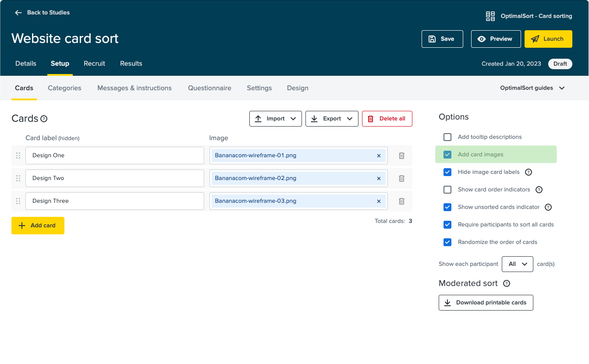This screenshot has width=589, height=364.
Task: Remove image Bananacom-wireframe-01.png with its X
Action: point(379,155)
